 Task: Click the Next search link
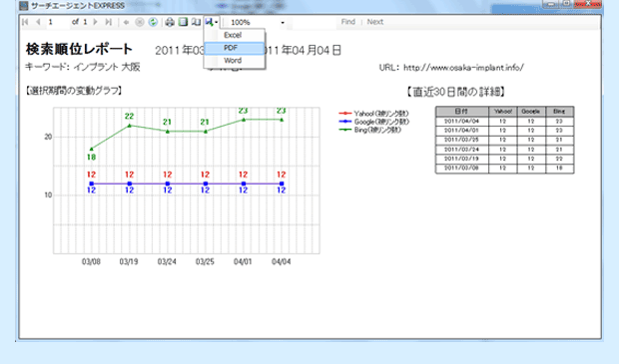pyautogui.click(x=375, y=22)
